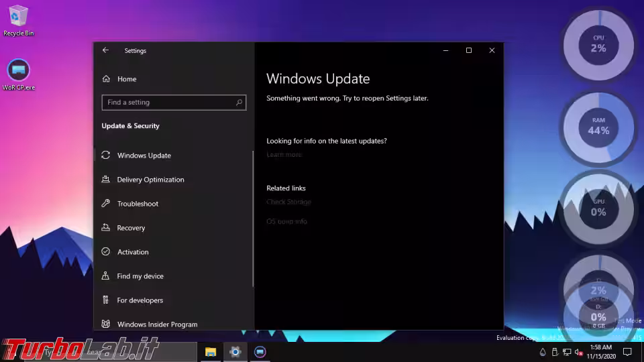Open the Troubleshoot settings page
The image size is (644, 362).
coord(138,204)
